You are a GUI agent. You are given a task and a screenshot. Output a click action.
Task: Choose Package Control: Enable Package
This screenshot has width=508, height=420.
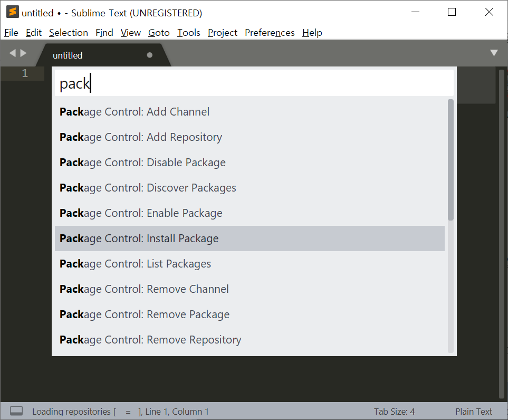coord(250,213)
